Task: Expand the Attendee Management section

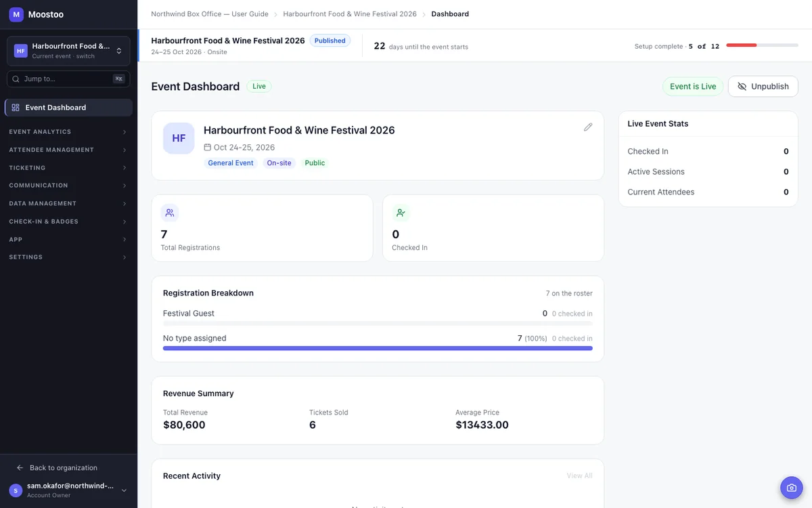Action: point(68,150)
